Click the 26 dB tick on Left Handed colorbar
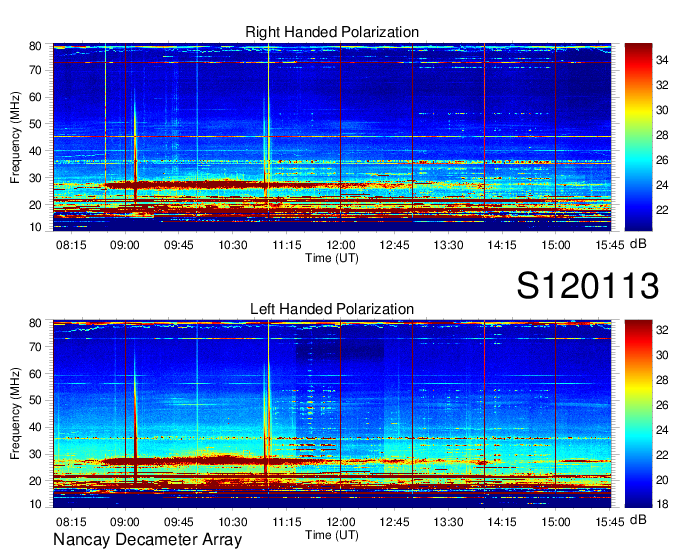The width and height of the screenshot is (680, 552). 662,405
